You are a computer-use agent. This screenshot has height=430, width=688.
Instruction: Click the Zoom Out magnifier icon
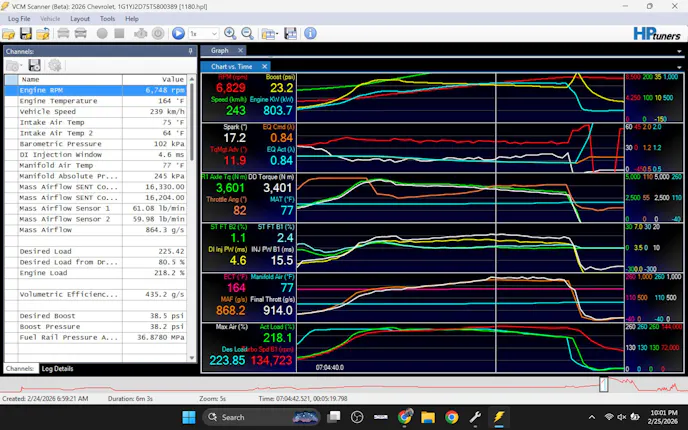coord(247,33)
